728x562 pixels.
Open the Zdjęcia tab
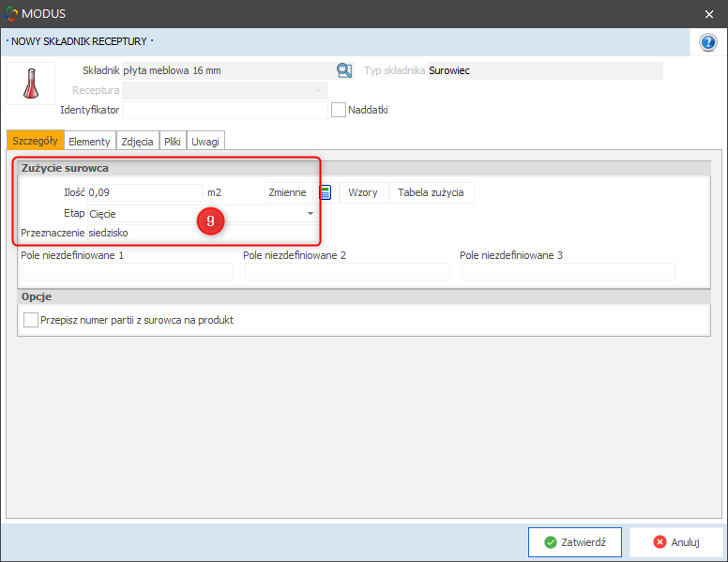click(137, 141)
